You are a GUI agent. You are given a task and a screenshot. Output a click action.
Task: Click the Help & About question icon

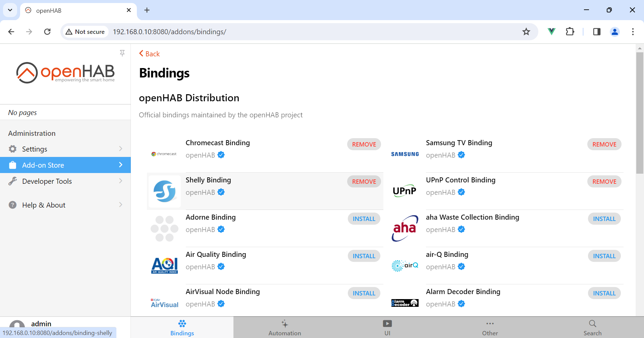click(13, 205)
